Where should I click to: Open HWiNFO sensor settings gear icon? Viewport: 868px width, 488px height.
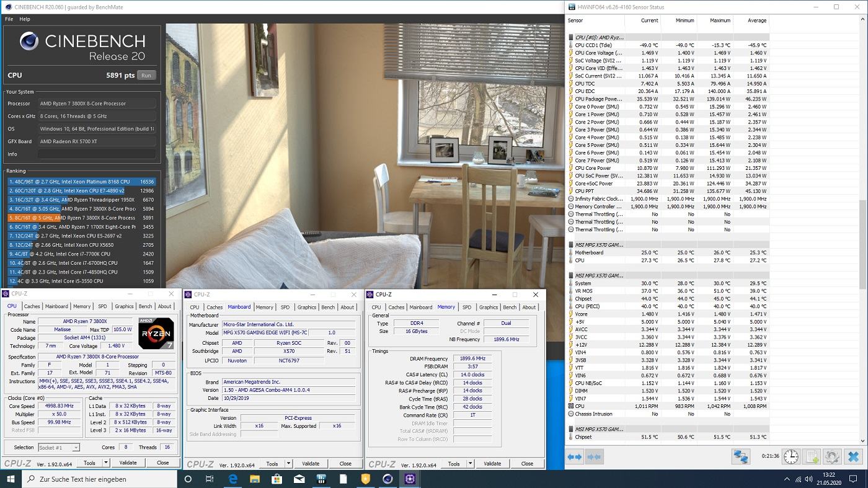click(x=832, y=457)
